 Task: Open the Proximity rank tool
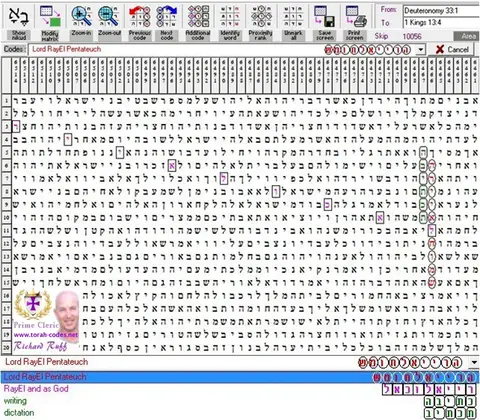click(261, 16)
